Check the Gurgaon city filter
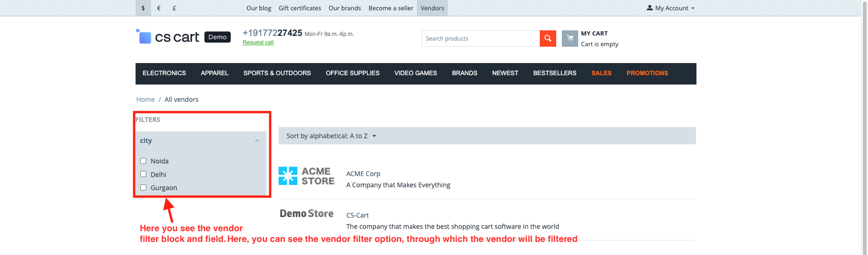868x255 pixels. pyautogui.click(x=143, y=188)
